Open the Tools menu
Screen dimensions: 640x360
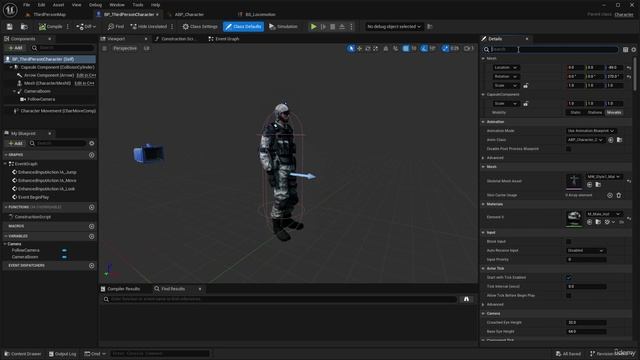[138, 5]
